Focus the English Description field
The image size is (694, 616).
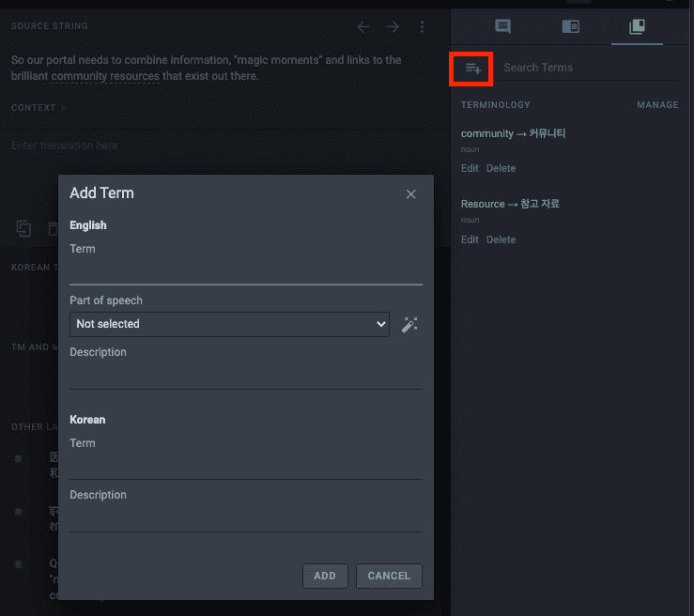click(246, 377)
